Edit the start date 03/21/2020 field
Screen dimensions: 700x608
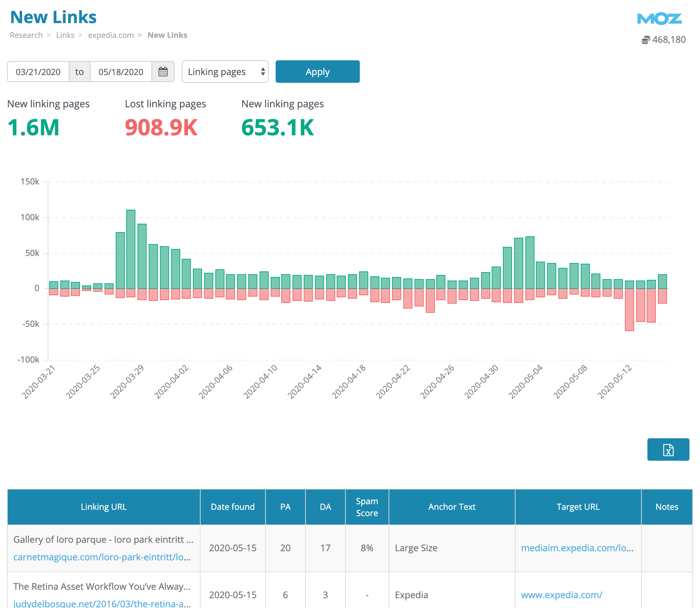[x=38, y=72]
